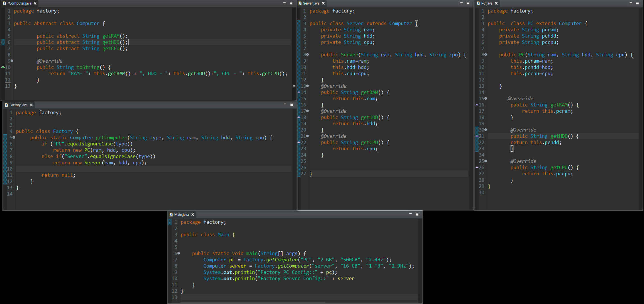The image size is (644, 304).
Task: Click the 'main' method name in Main.java
Action: pyautogui.click(x=252, y=253)
